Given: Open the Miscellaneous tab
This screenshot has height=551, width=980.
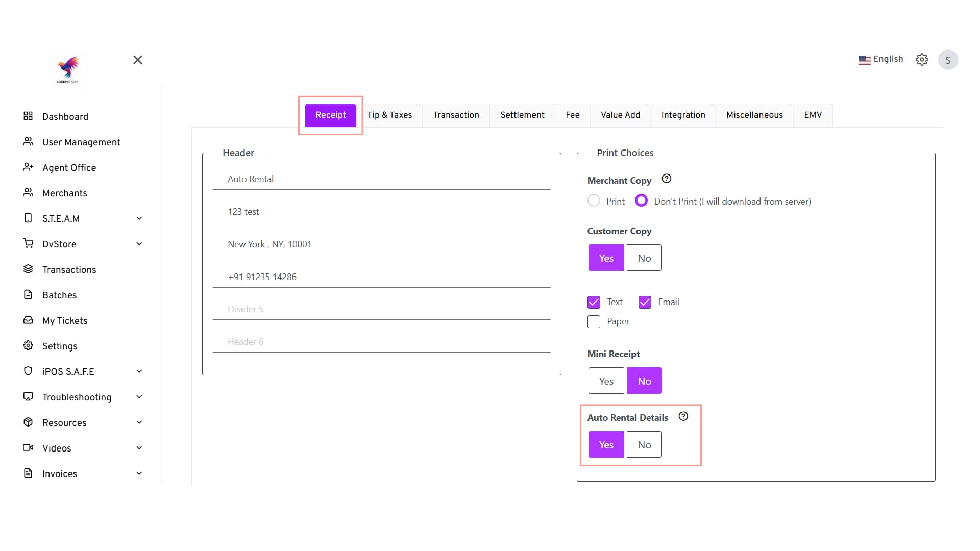Looking at the screenshot, I should coord(754,115).
